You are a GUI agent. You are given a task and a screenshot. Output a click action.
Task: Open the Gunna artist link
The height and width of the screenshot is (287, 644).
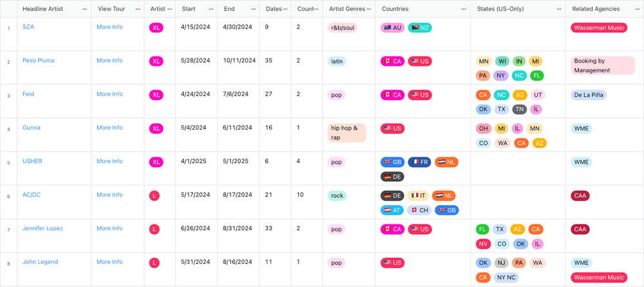(31, 128)
